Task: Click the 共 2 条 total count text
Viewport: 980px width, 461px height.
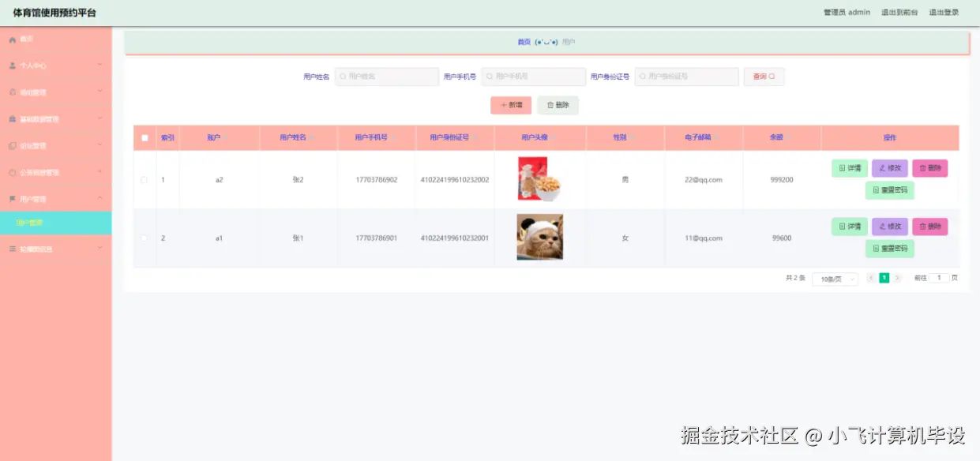Action: click(x=795, y=278)
